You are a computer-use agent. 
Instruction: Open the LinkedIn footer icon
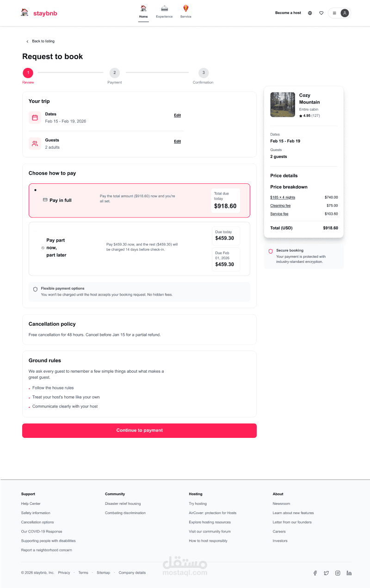tap(349, 573)
